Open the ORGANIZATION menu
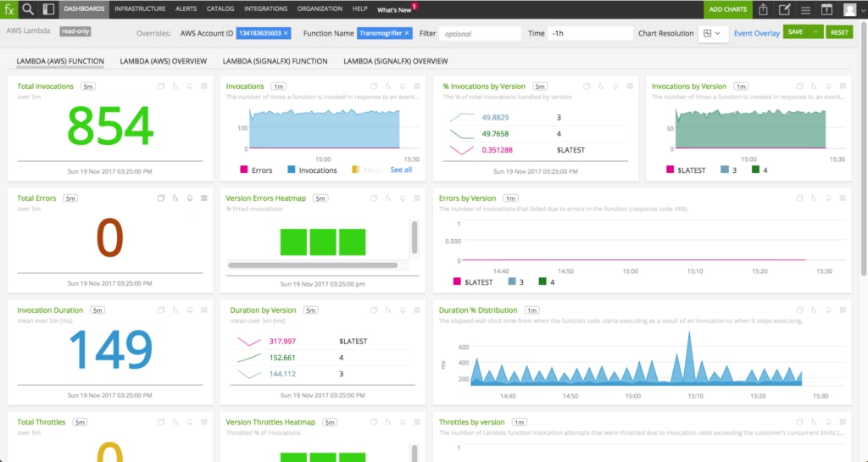Screen dimensions: 868x462 [320, 8]
